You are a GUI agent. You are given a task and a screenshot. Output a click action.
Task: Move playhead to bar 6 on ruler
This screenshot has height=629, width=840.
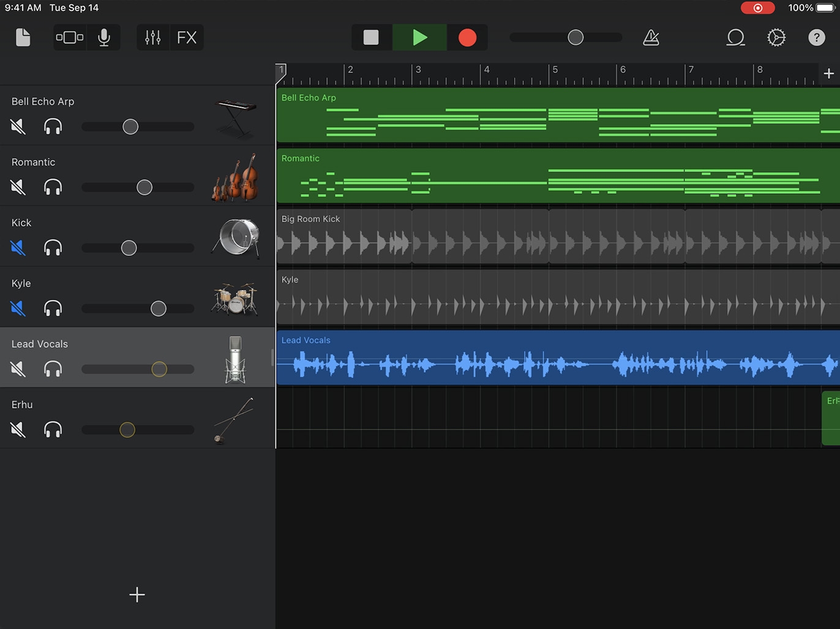tap(623, 70)
